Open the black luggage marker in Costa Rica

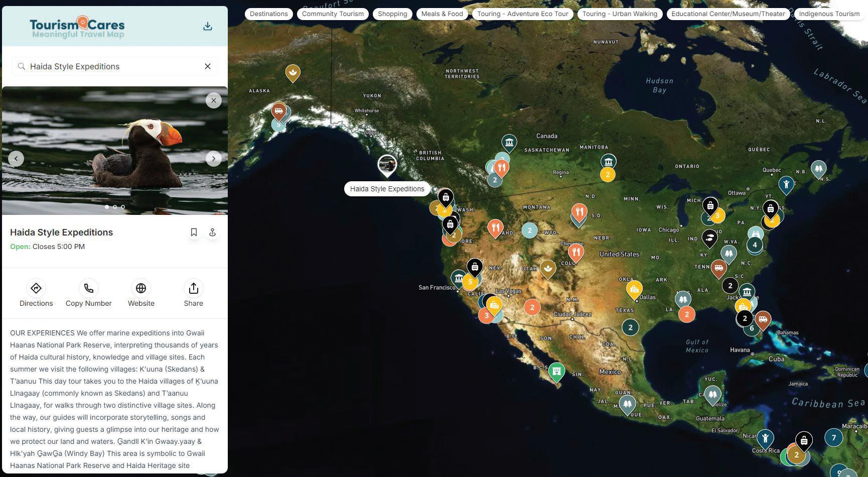[804, 441]
